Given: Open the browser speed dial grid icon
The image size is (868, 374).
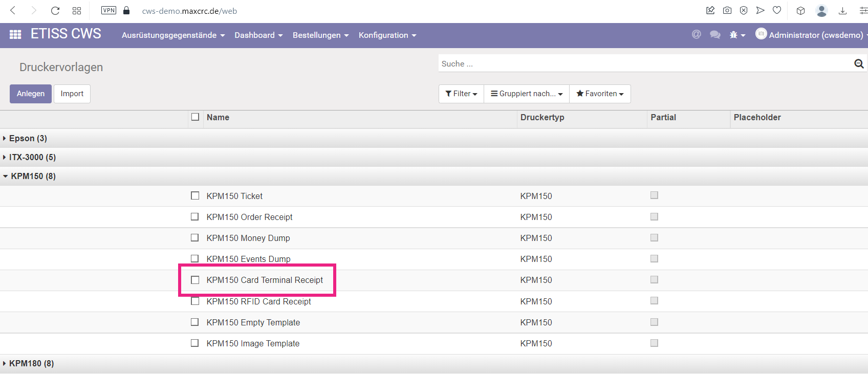Looking at the screenshot, I should coord(77,10).
